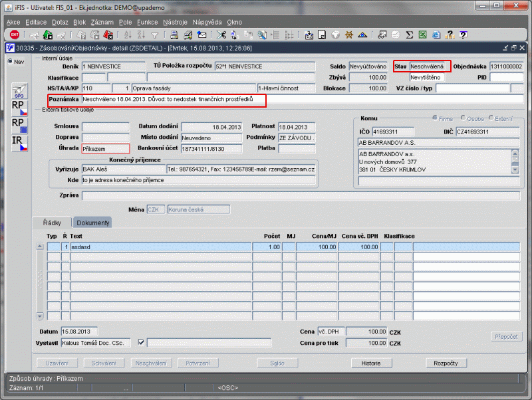Click the Rozpočty button

446,363
